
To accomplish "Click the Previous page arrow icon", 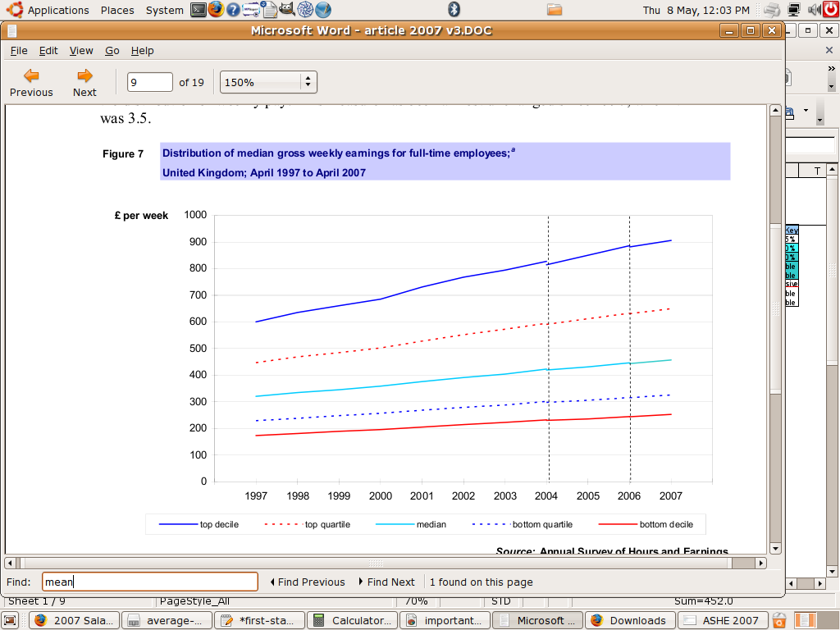I will coord(31,75).
